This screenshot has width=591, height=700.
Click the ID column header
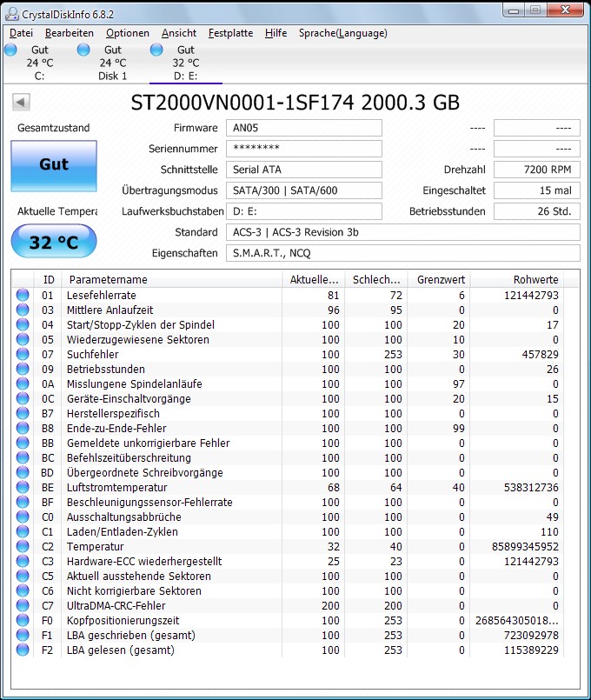pyautogui.click(x=48, y=279)
